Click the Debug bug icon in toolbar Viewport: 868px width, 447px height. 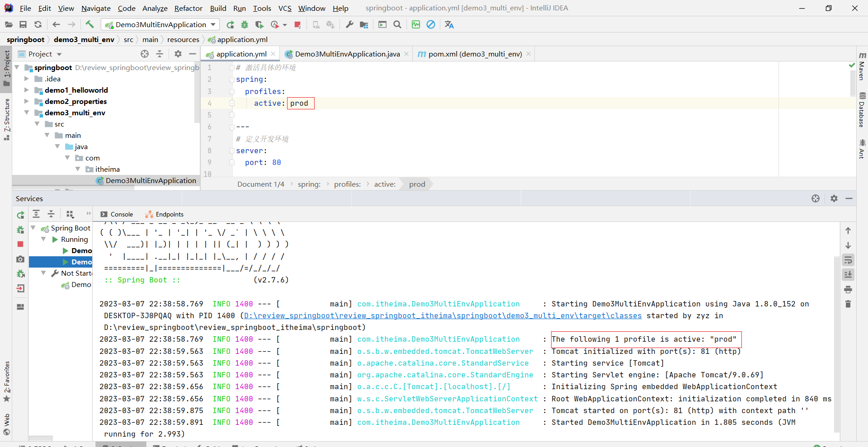pos(245,24)
